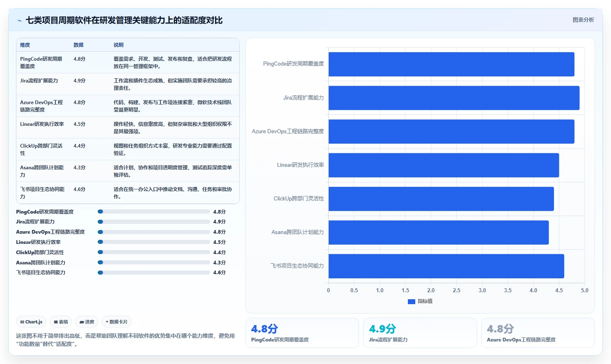Open the 4.8分 Azure DevOps工程链路完整度 data card
Screen dimensions: 611x364
[x=538, y=333]
